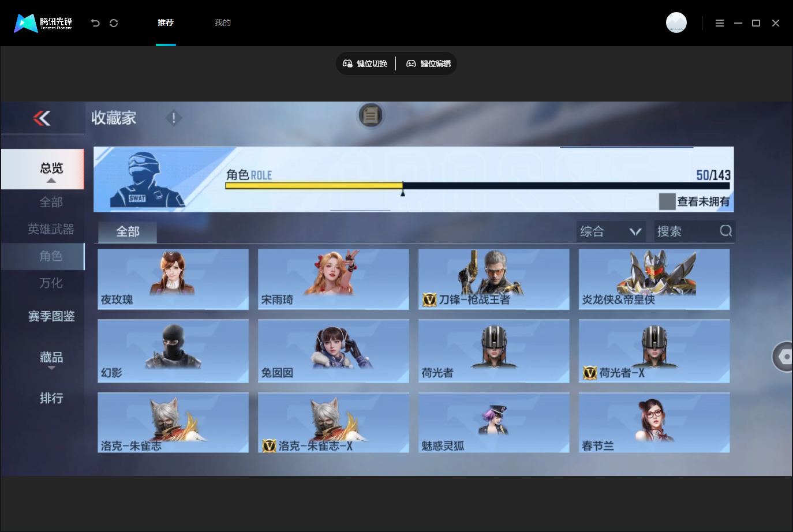Select the 洛克-朱雀志-X character card

tap(334, 422)
